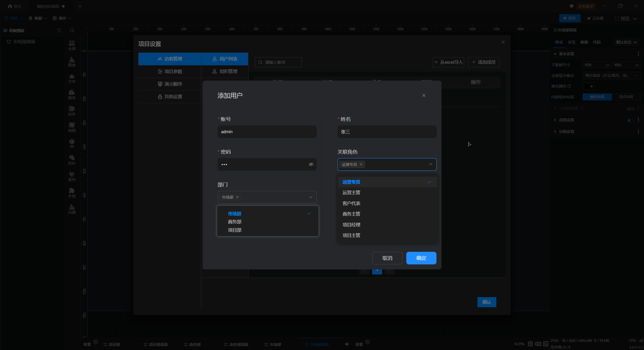The height and width of the screenshot is (350, 644).
Task: Click the layer search magnifier icon
Action: pyautogui.click(x=72, y=30)
